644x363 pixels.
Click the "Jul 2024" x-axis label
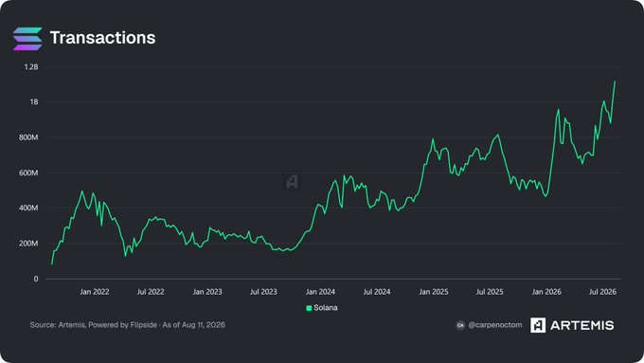(x=377, y=292)
